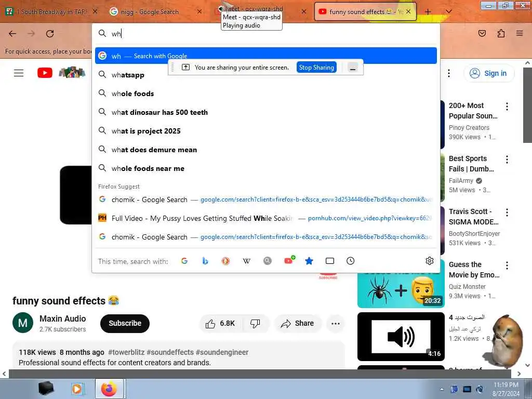Image resolution: width=532 pixels, height=399 pixels.
Task: Reload the page with the refresh icon
Action: 50,34
